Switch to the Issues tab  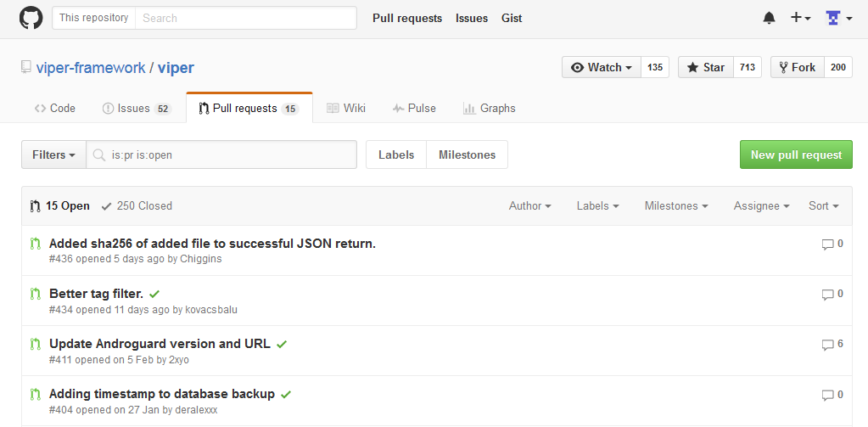coord(136,109)
